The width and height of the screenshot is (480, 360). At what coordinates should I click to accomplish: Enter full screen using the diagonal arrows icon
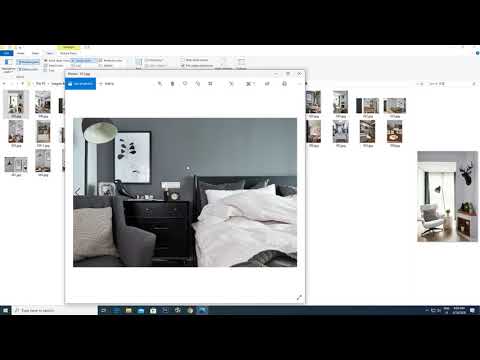coord(299,297)
